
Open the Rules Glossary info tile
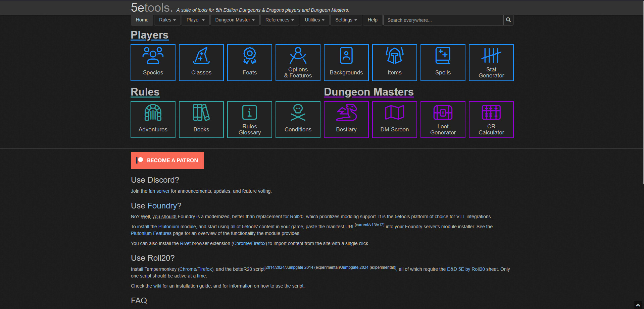(250, 120)
